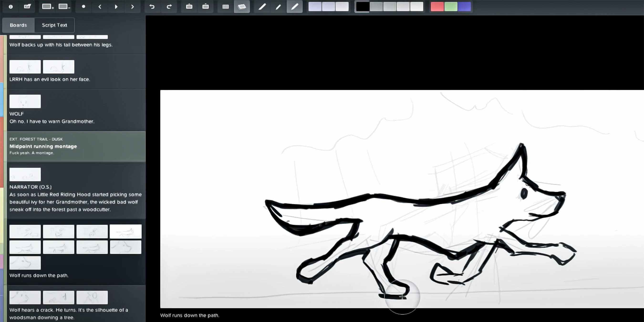Pick the darkest lavender swatch
Screen dimensions: 644x322
pos(315,7)
